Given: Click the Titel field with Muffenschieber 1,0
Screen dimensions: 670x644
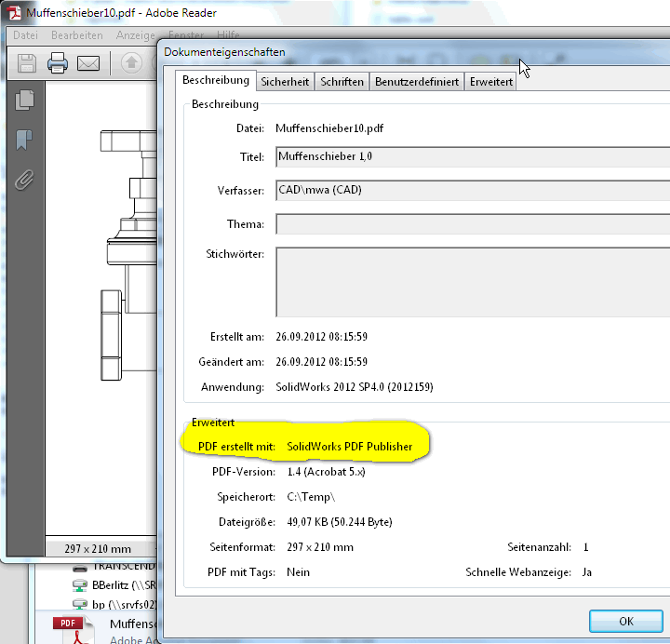Looking at the screenshot, I should 473,157.
